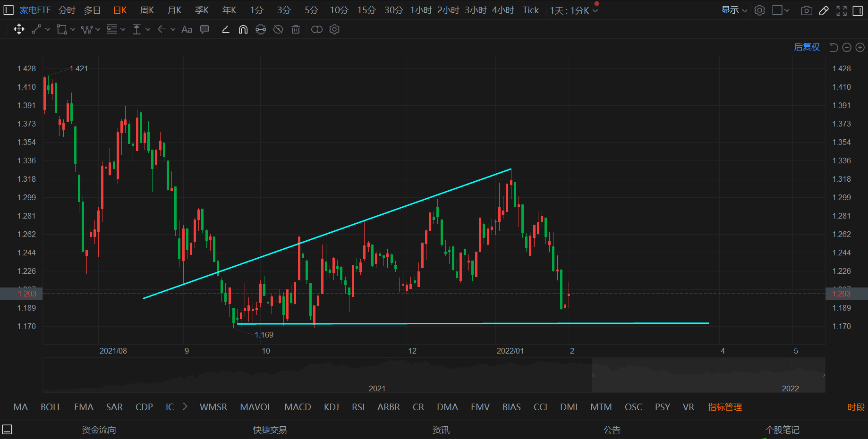Click the highlighted range in overview timeline
This screenshot has height=439, width=868.
tap(708, 375)
